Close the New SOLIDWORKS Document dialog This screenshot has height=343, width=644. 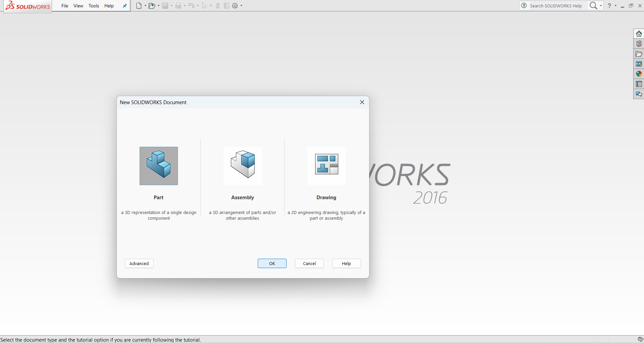point(362,102)
